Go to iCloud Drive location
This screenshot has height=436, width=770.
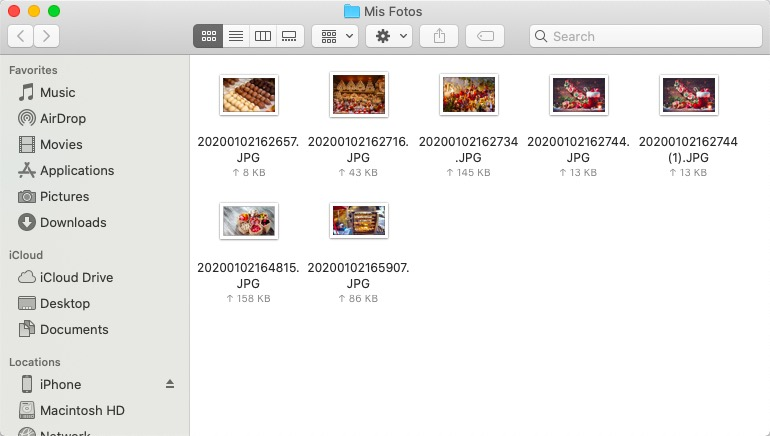pyautogui.click(x=76, y=277)
